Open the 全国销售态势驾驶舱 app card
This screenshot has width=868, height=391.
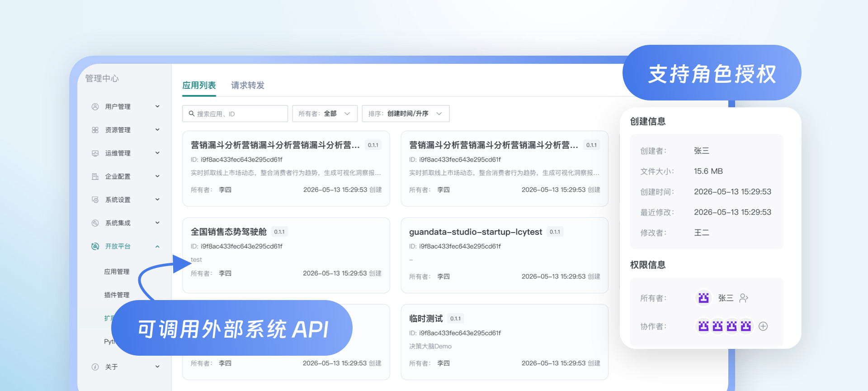pos(286,255)
